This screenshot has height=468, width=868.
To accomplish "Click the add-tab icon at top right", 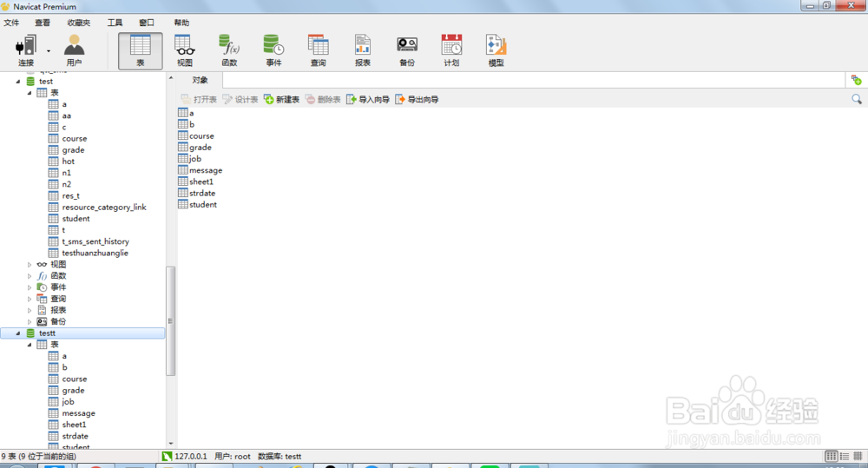I will [857, 80].
